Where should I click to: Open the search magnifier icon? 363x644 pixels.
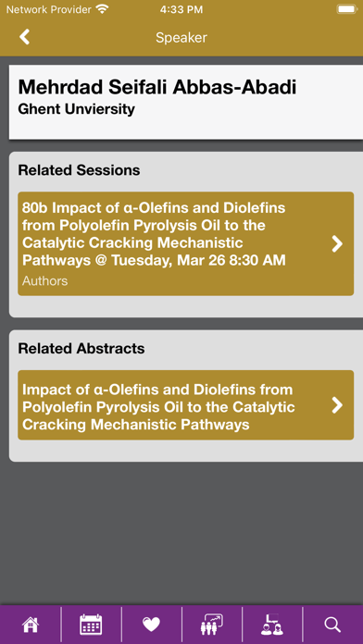(x=332, y=625)
